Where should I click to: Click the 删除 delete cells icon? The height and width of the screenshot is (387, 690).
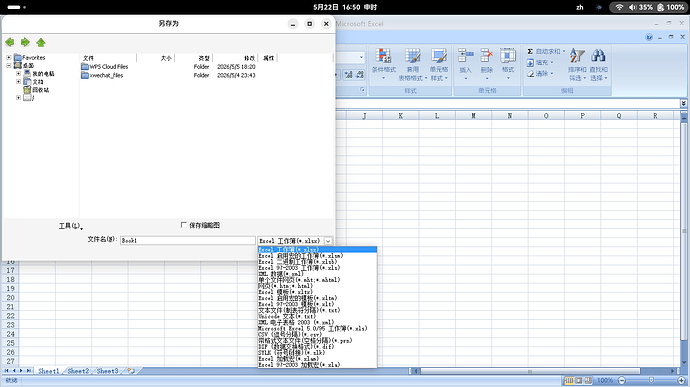point(487,56)
